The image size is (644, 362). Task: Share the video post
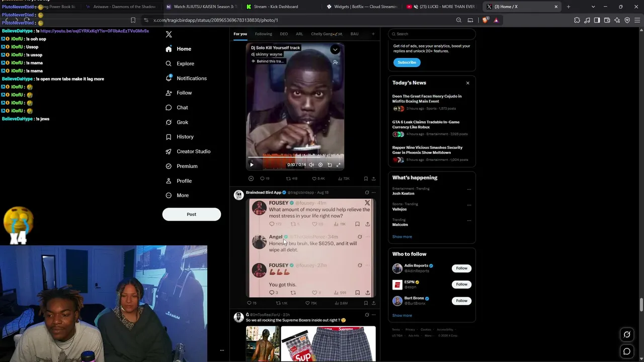[373, 178]
